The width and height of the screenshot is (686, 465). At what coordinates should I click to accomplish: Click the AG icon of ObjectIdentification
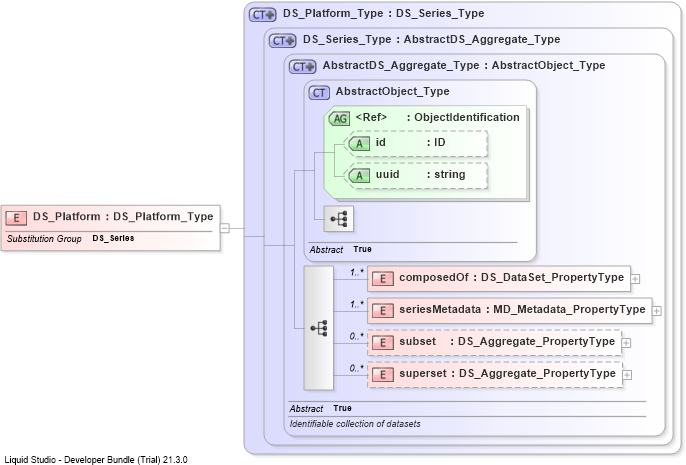click(339, 118)
